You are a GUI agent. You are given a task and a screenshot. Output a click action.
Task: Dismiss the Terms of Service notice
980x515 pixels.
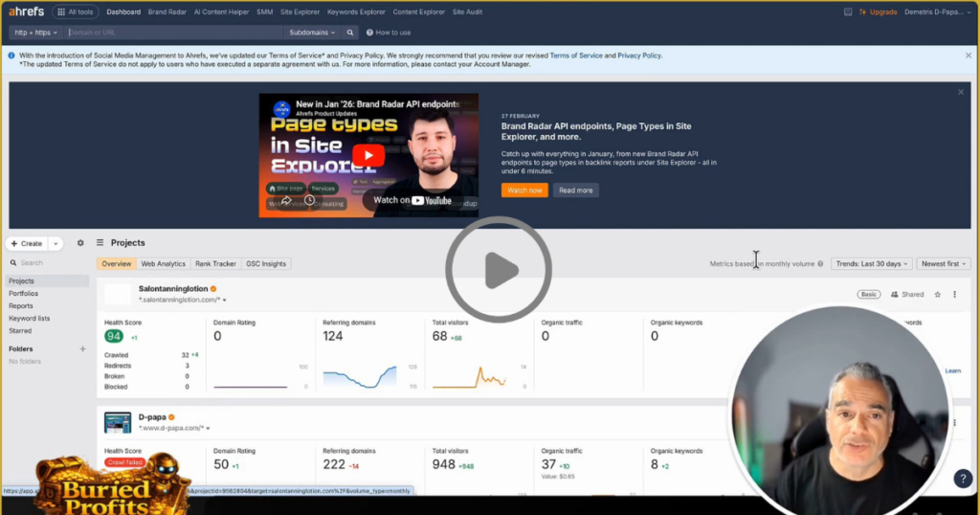point(968,56)
